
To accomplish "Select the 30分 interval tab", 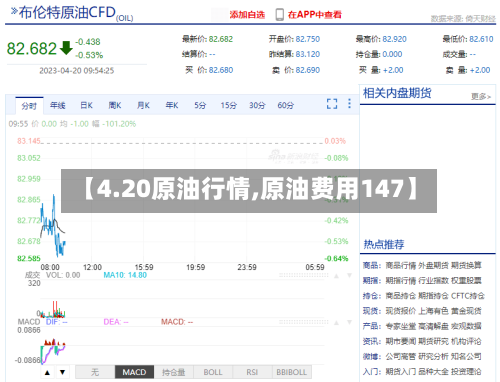I will tap(257, 106).
